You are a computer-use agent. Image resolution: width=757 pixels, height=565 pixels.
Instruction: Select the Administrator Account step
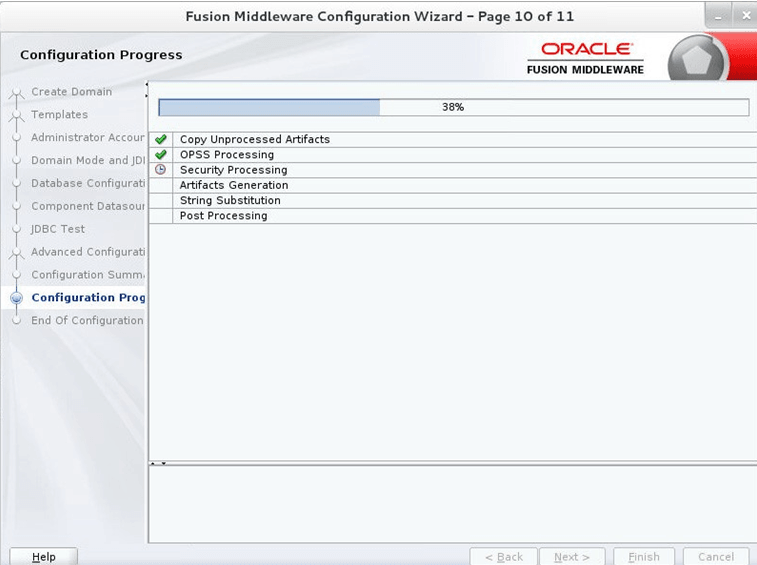pyautogui.click(x=88, y=138)
